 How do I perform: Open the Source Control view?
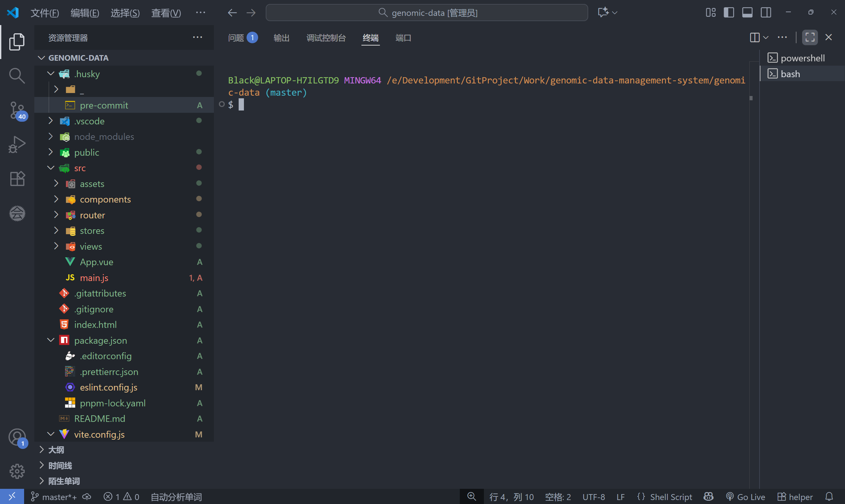(17, 110)
